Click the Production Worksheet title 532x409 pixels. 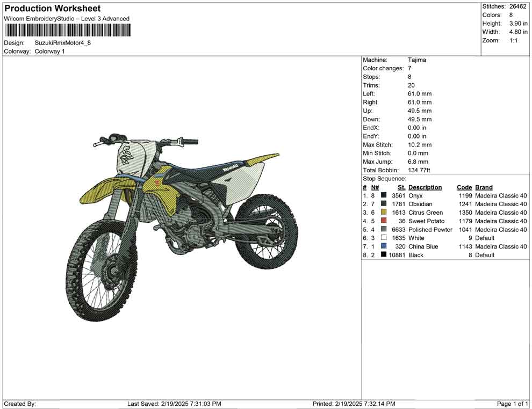pos(53,9)
